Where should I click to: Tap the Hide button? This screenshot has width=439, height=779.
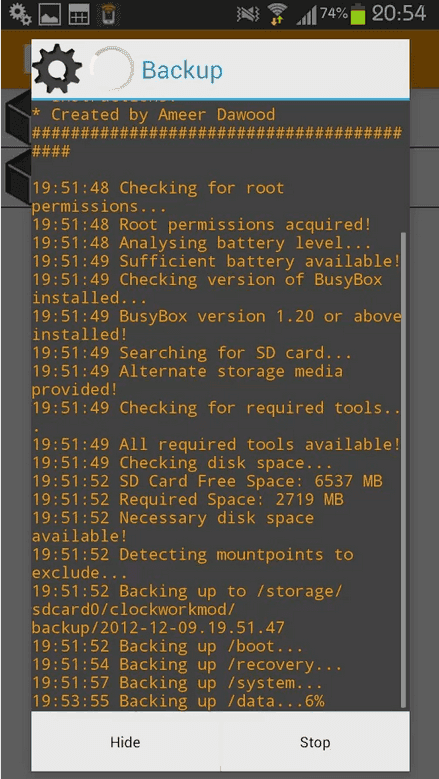[x=125, y=742]
